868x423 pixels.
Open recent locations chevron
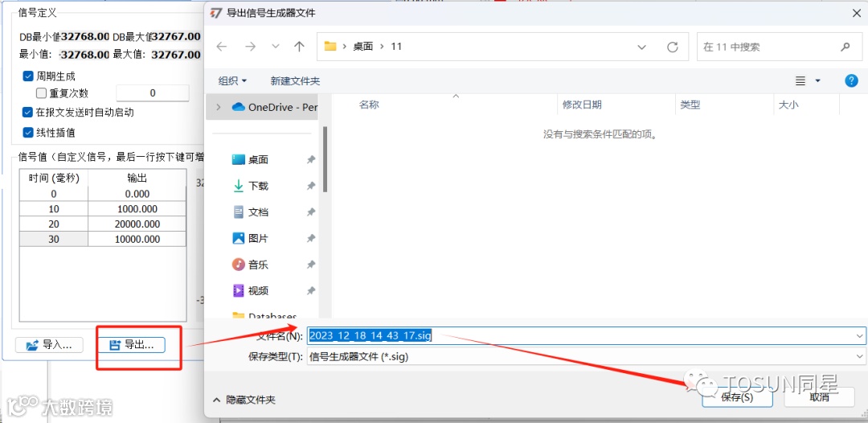coord(275,47)
